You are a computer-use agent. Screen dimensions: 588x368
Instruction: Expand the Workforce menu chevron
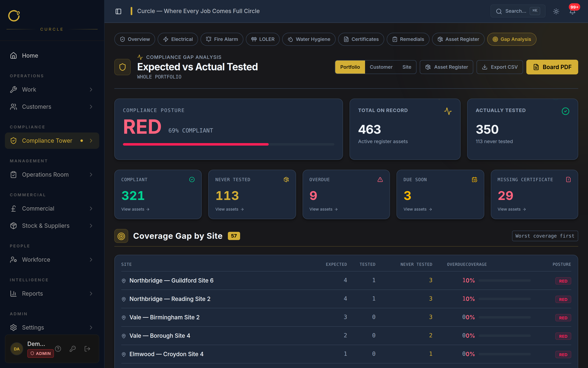tap(91, 259)
